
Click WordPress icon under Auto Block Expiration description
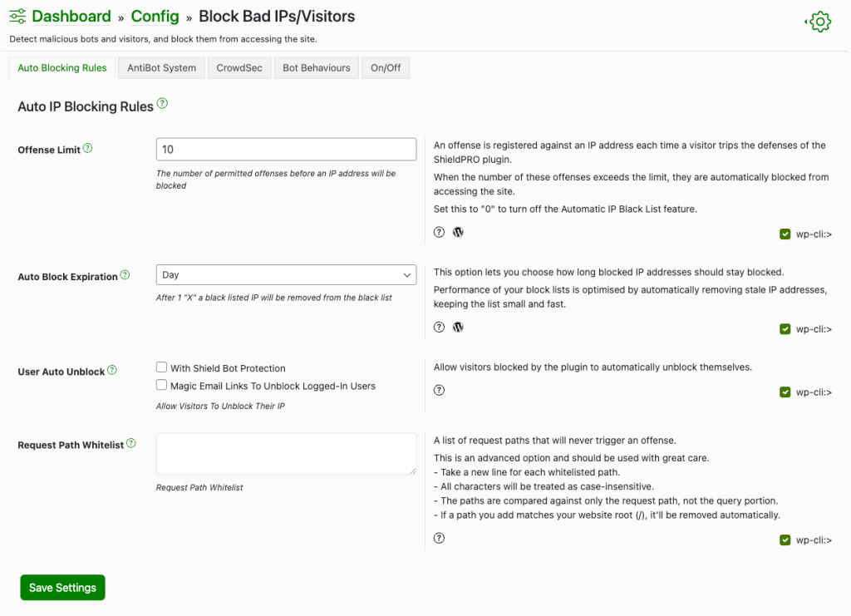458,328
